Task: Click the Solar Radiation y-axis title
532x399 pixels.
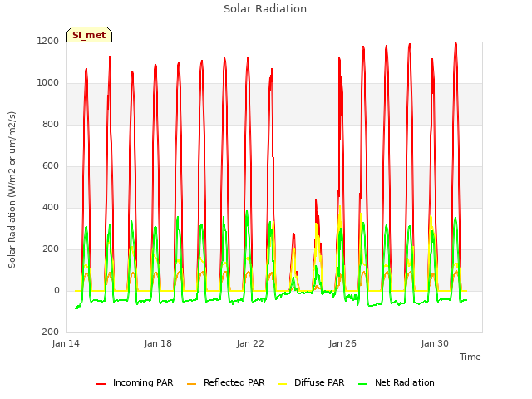Action: [12, 190]
